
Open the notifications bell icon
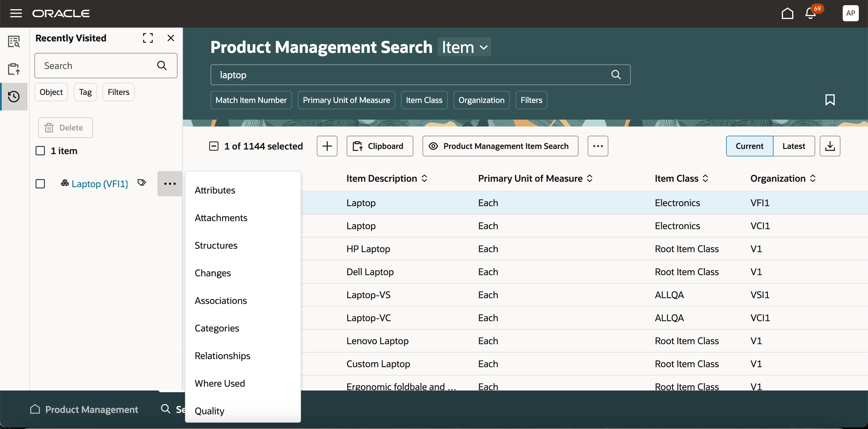pyautogui.click(x=810, y=14)
